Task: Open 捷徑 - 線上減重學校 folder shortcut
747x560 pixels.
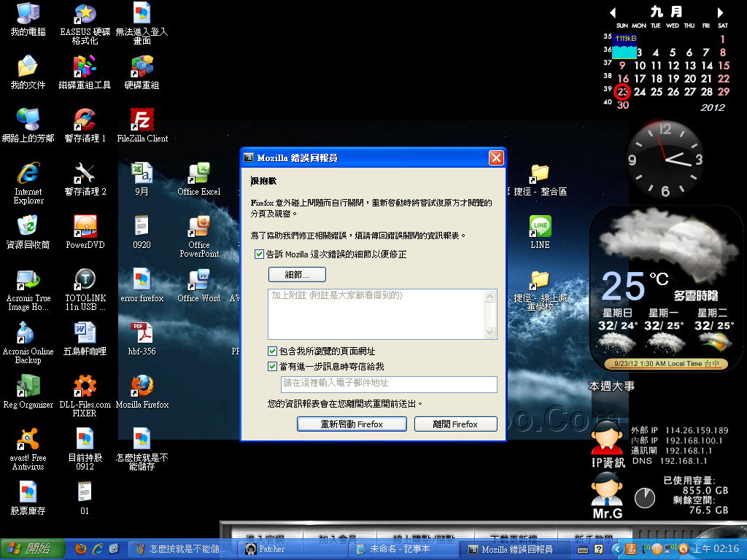Action: (540, 290)
